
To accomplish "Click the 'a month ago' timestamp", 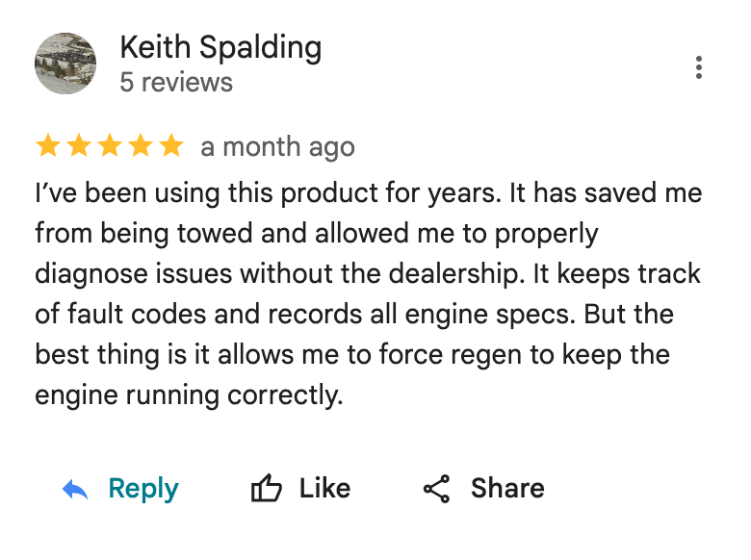I will pyautogui.click(x=278, y=147).
